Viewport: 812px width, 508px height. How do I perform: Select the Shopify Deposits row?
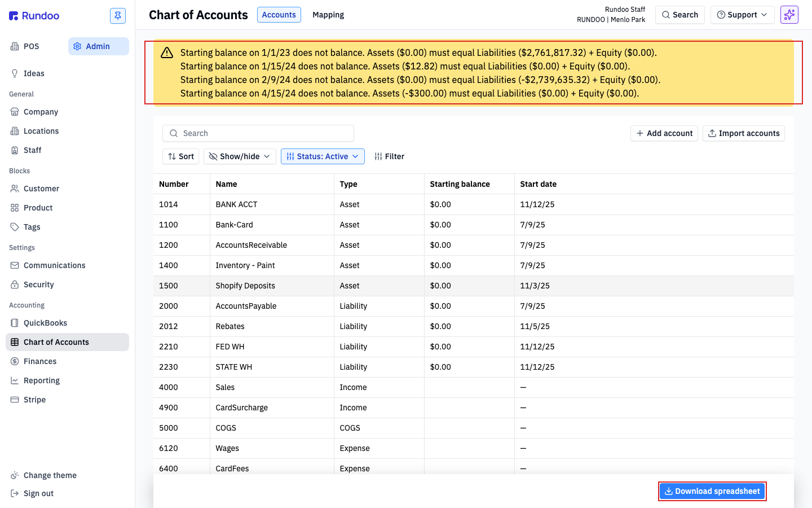pyautogui.click(x=474, y=286)
